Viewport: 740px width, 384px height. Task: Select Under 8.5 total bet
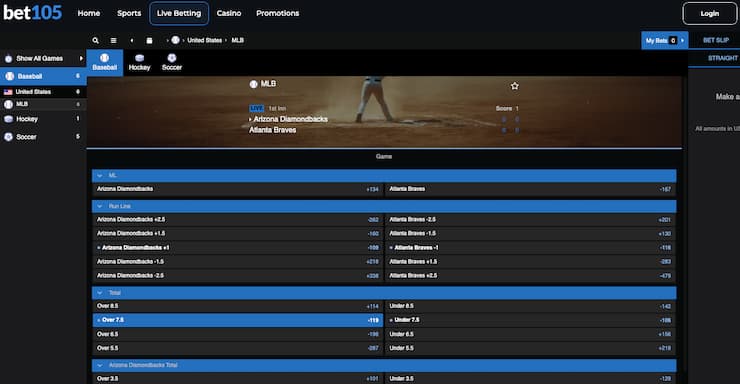point(531,306)
